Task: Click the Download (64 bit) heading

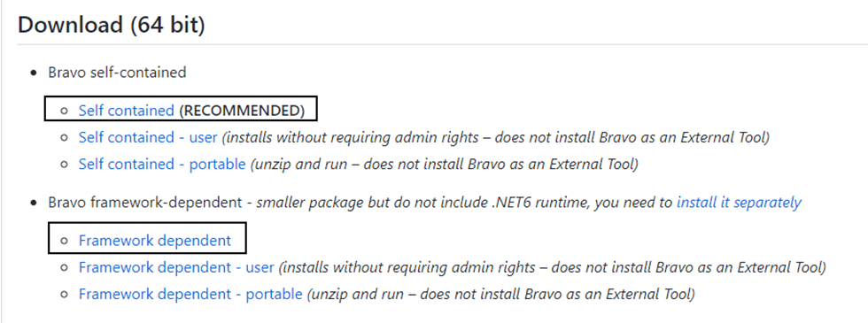Action: (x=112, y=26)
